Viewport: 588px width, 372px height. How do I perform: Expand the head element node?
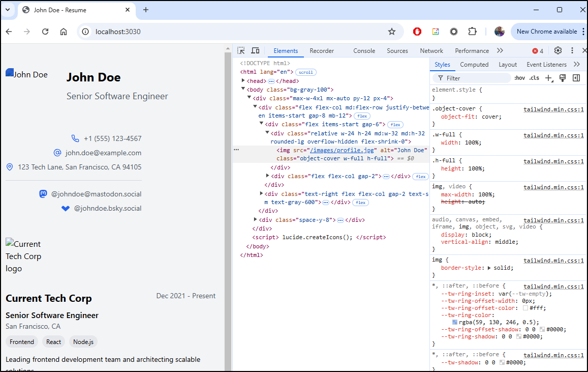coord(243,81)
